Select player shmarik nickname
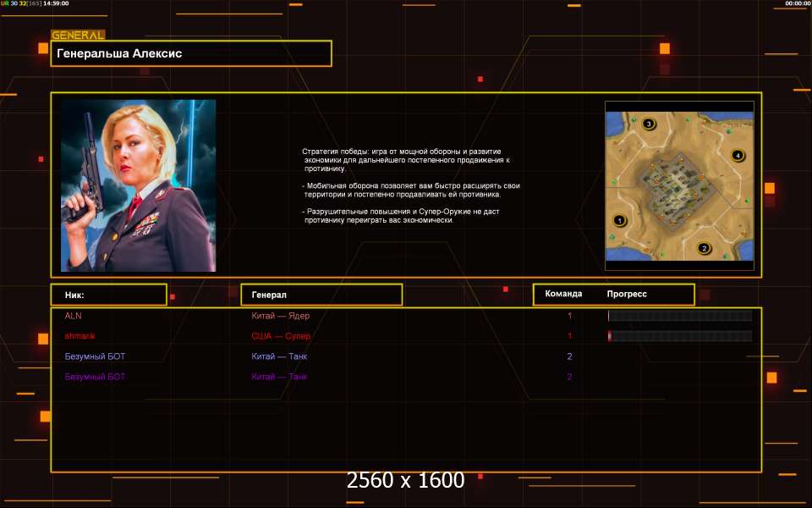 80,336
